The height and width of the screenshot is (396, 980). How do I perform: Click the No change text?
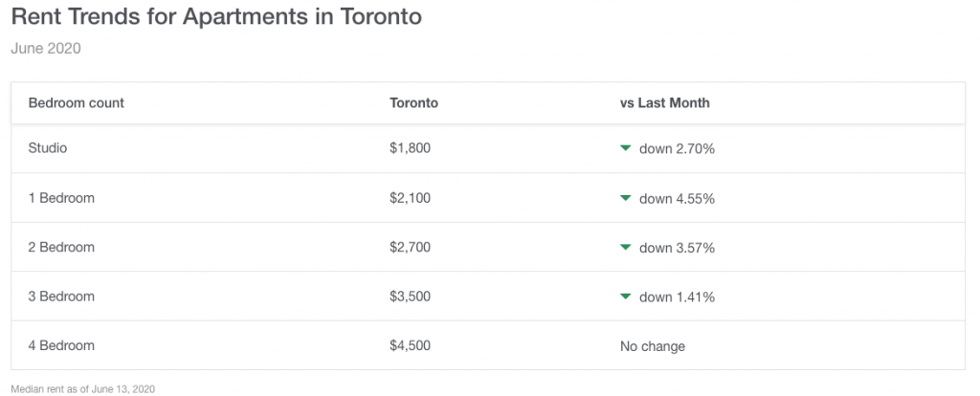pos(653,346)
